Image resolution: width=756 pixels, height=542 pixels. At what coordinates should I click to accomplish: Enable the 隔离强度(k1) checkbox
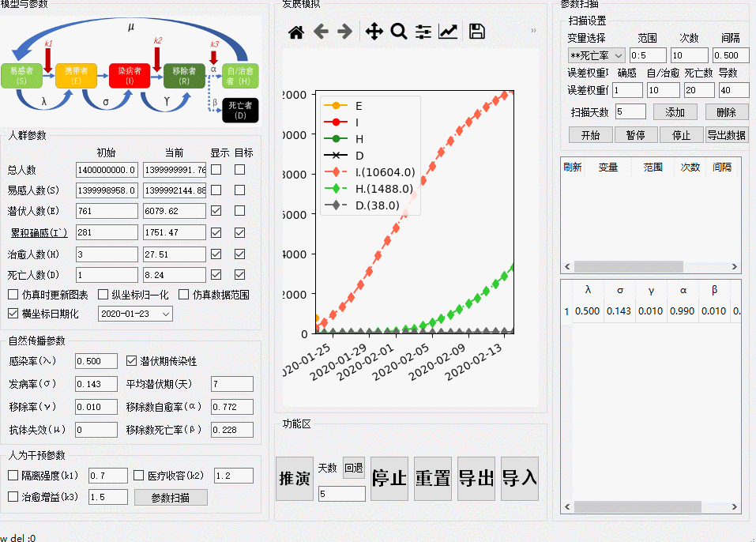(13, 476)
